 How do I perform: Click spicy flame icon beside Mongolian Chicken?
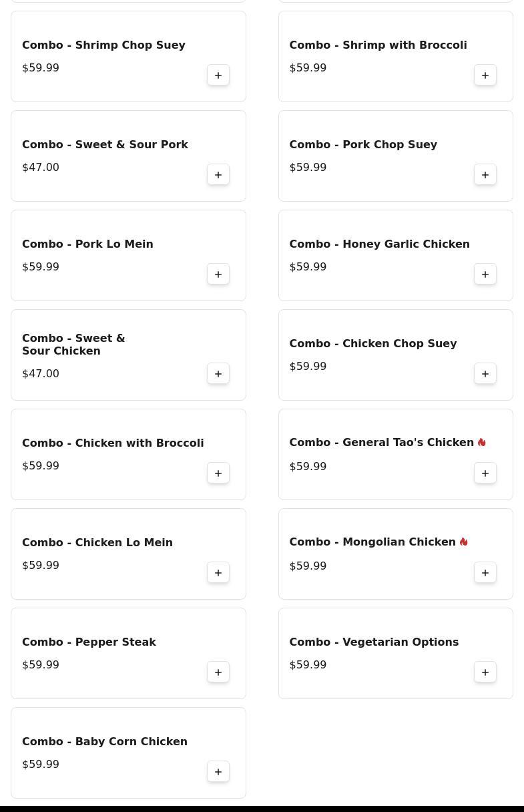[x=463, y=542]
